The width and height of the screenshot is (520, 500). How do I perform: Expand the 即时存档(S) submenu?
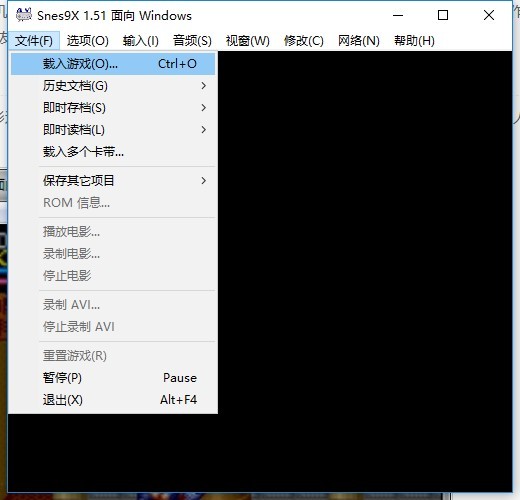[113, 108]
